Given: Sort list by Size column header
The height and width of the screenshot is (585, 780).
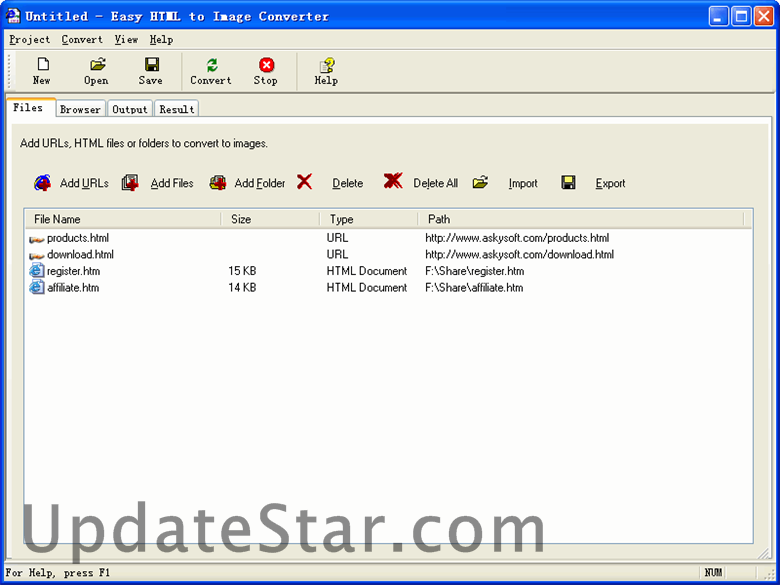Looking at the screenshot, I should [270, 219].
